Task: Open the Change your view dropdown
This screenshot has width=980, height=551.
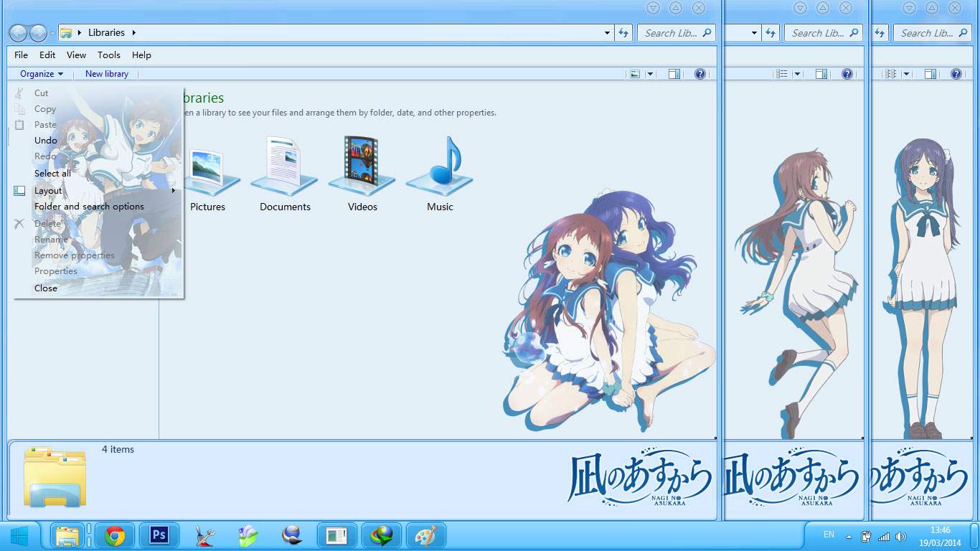Action: pos(649,73)
